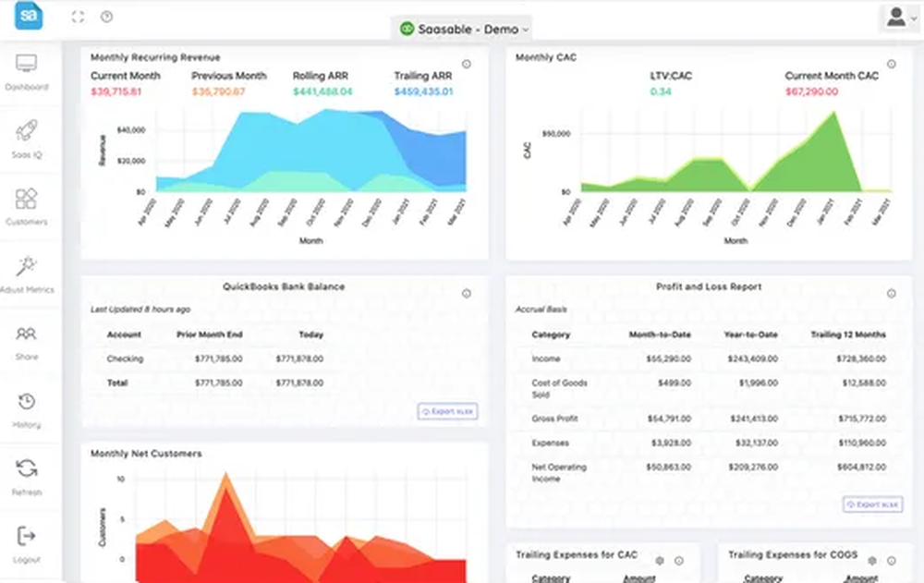Export QuickBooks Bank Balance to xlsx
The height and width of the screenshot is (583, 924).
448,411
